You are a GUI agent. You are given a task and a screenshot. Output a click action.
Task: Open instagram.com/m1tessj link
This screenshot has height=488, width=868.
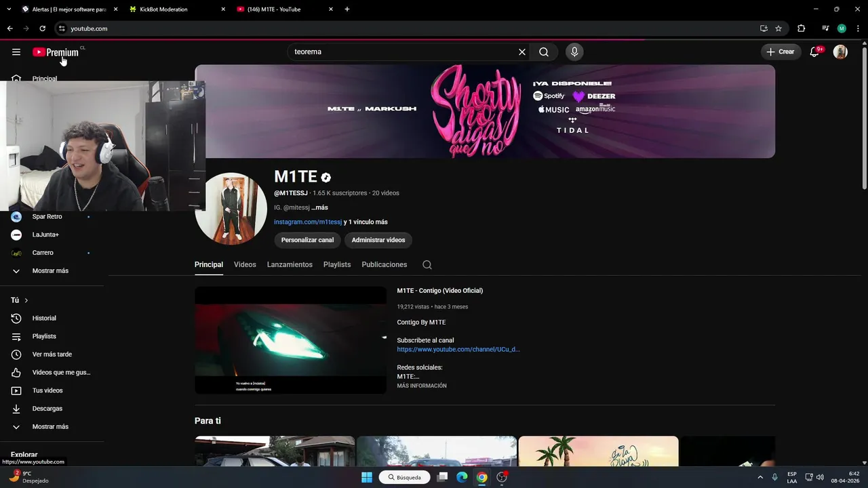[x=308, y=222]
